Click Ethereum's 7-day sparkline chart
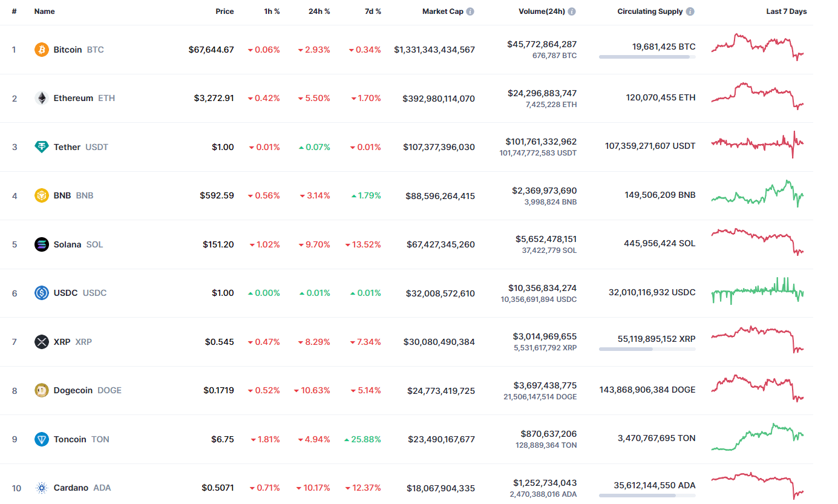The width and height of the screenshot is (838, 504). [758, 97]
